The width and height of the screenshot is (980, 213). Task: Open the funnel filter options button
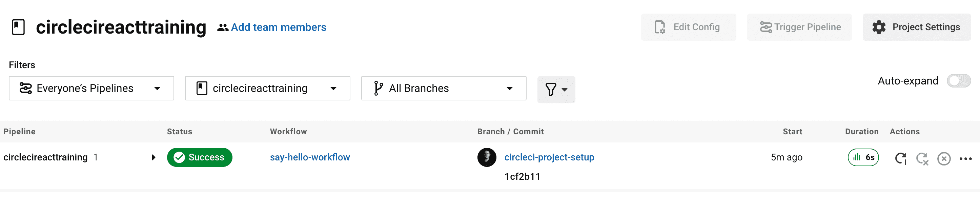(x=556, y=90)
